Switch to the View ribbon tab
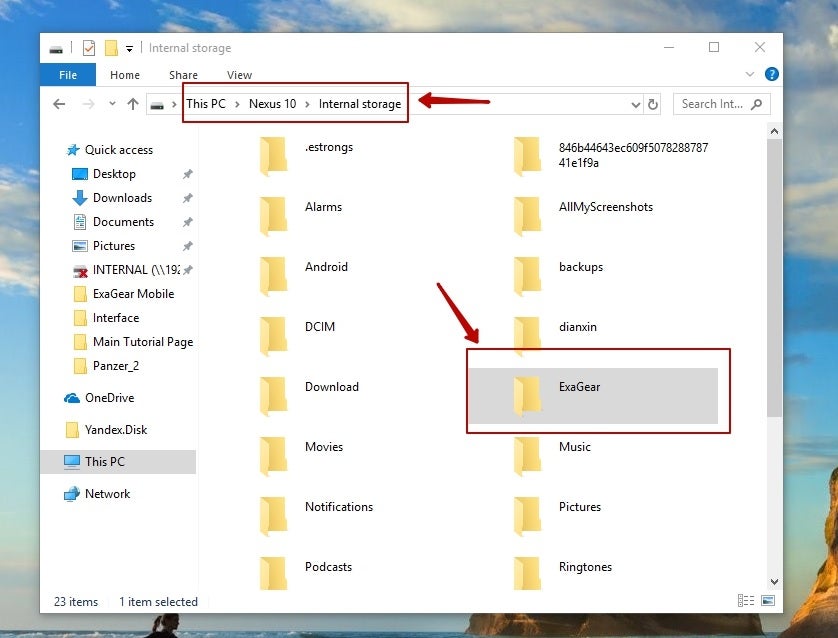The width and height of the screenshot is (838, 638). pyautogui.click(x=239, y=75)
